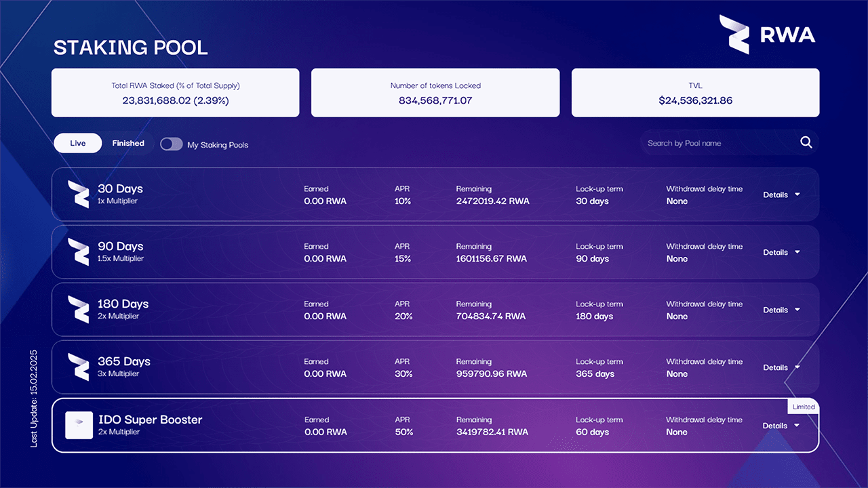
Task: Click the search magnifier icon
Action: pos(806,142)
